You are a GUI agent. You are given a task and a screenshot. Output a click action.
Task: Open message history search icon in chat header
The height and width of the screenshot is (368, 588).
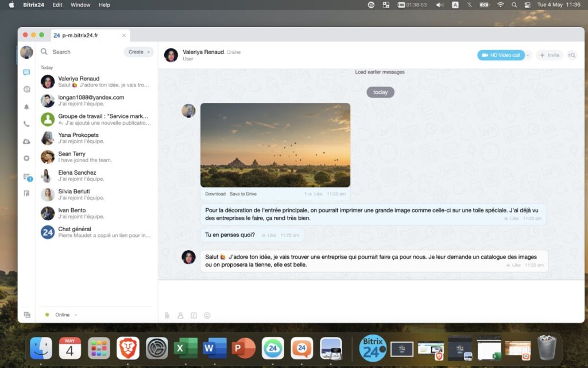click(572, 55)
